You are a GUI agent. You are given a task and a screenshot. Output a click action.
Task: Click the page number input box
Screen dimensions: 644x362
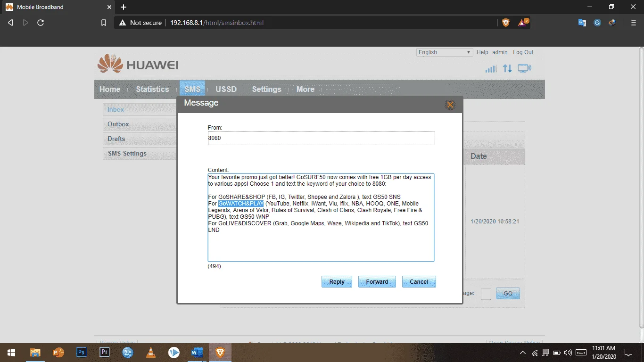pyautogui.click(x=486, y=294)
